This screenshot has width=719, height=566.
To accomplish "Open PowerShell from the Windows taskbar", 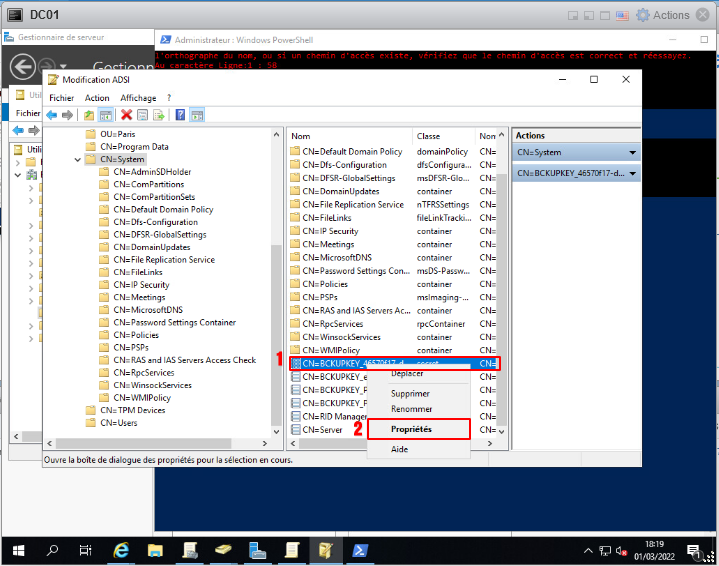I will tap(359, 550).
